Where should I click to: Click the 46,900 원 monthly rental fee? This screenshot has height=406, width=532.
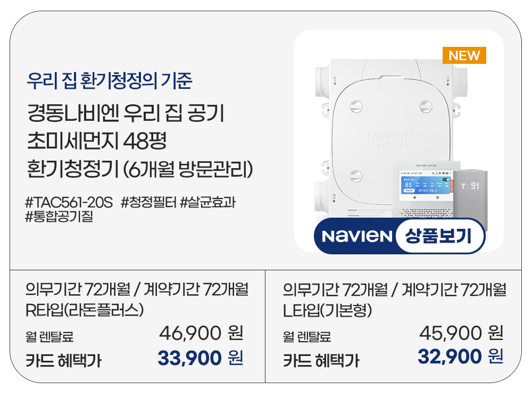201,334
